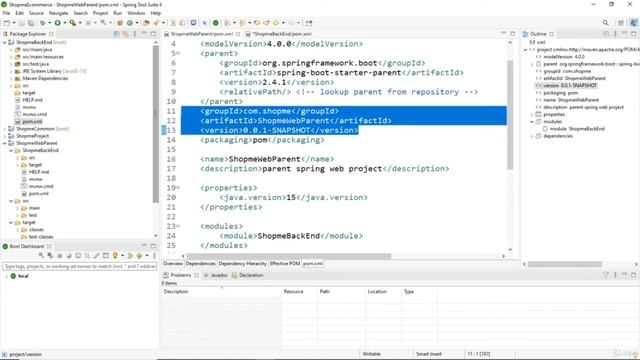640x360 pixels.
Task: Click the Run External Tools toolbar icon
Action: (72, 23)
